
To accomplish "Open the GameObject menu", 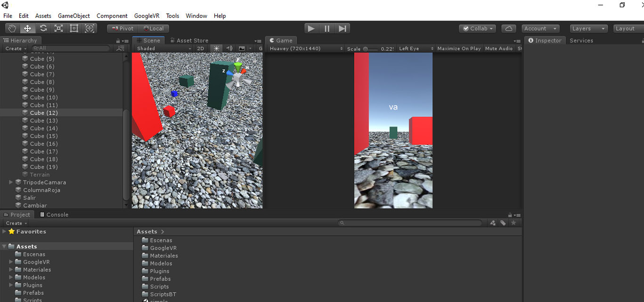I will coord(73,16).
